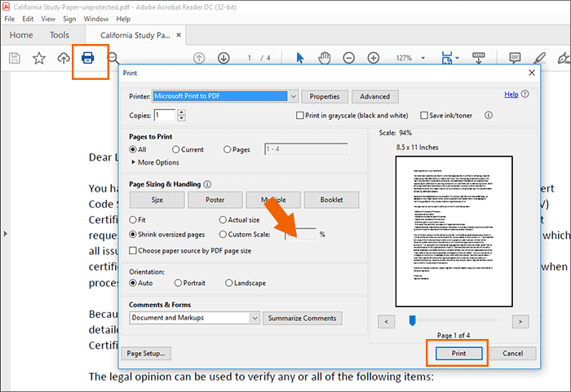The image size is (571, 392).
Task: Decrease copies with down stepper arrow
Action: (x=181, y=118)
